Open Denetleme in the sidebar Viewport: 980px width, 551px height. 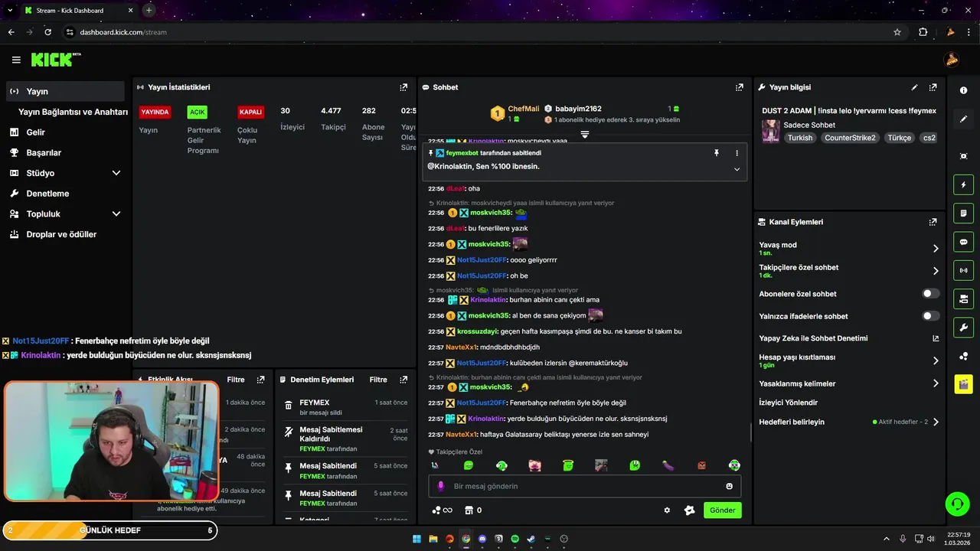point(65,194)
